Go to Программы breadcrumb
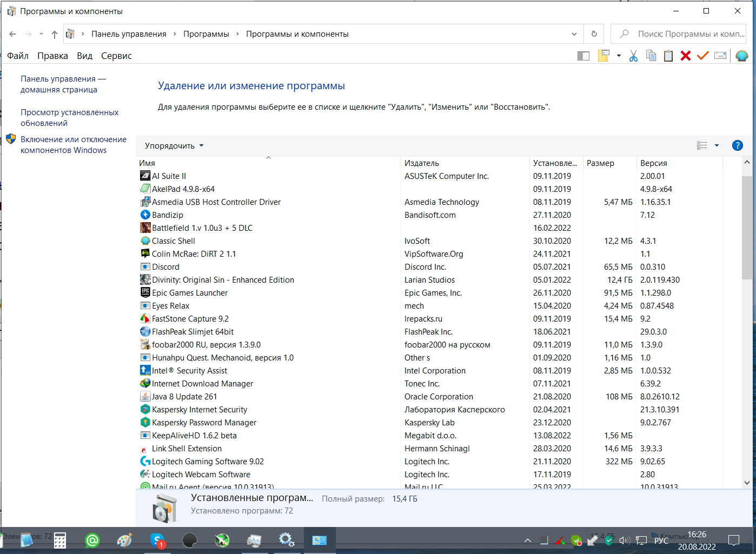The width and height of the screenshot is (756, 554). point(206,34)
